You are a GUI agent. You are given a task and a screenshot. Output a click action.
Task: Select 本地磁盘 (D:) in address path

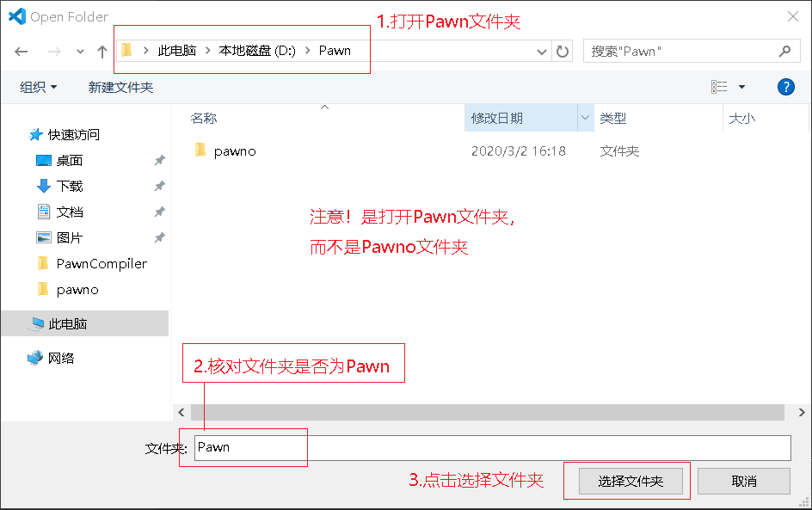coord(257,50)
